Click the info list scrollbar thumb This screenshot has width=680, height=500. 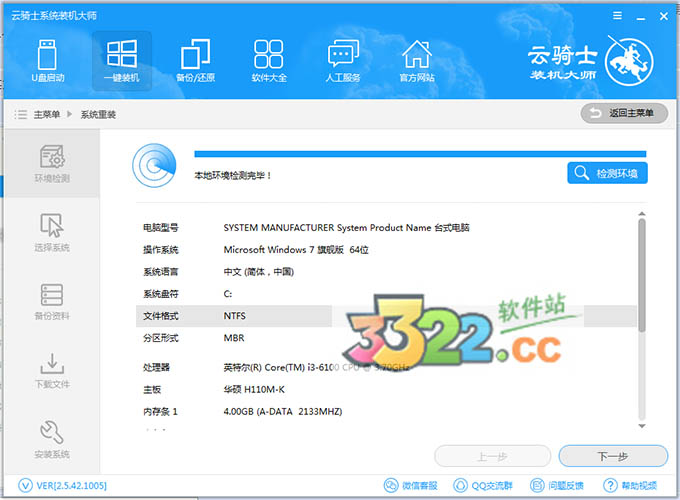pos(642,275)
